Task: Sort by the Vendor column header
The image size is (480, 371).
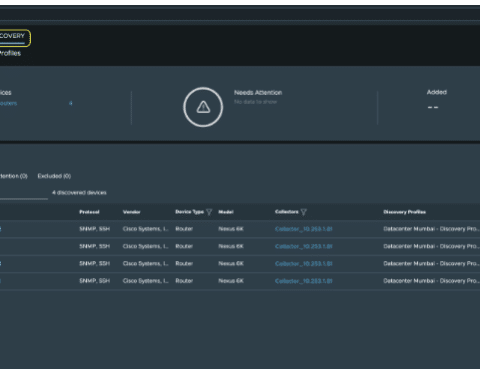Action: click(x=131, y=212)
